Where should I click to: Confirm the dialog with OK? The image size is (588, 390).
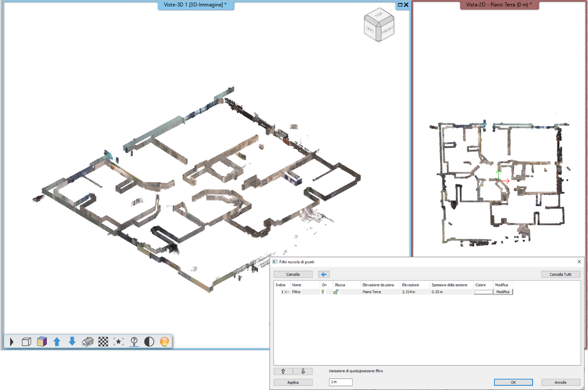(x=513, y=382)
